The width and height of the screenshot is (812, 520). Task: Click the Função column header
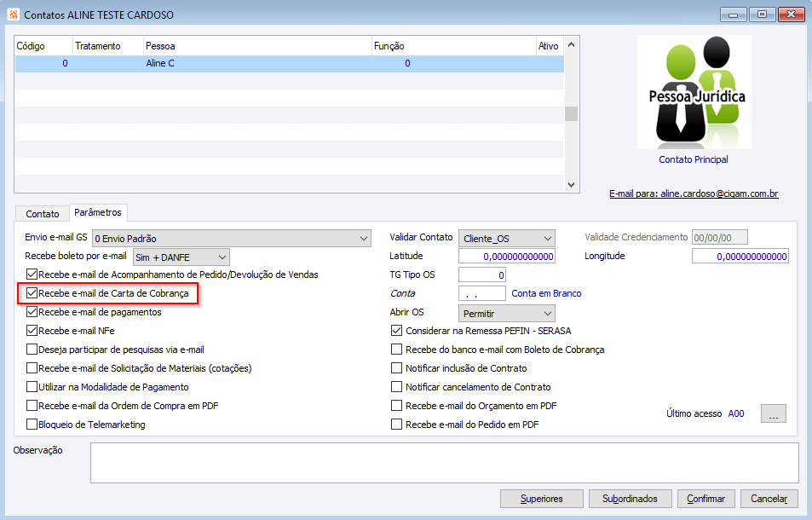click(x=453, y=46)
